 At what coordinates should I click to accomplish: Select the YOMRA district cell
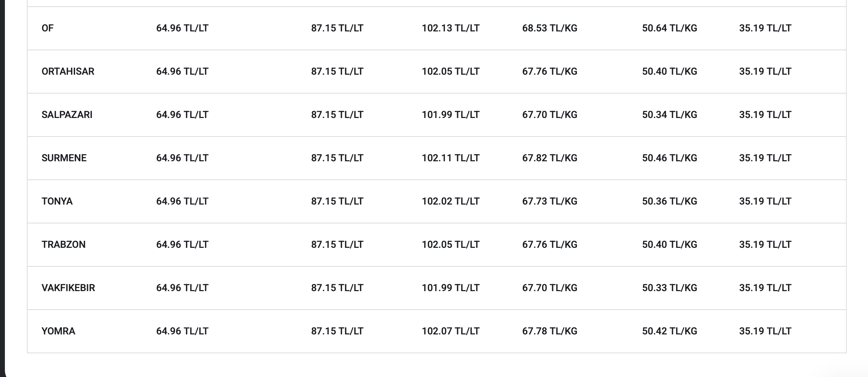tap(58, 331)
